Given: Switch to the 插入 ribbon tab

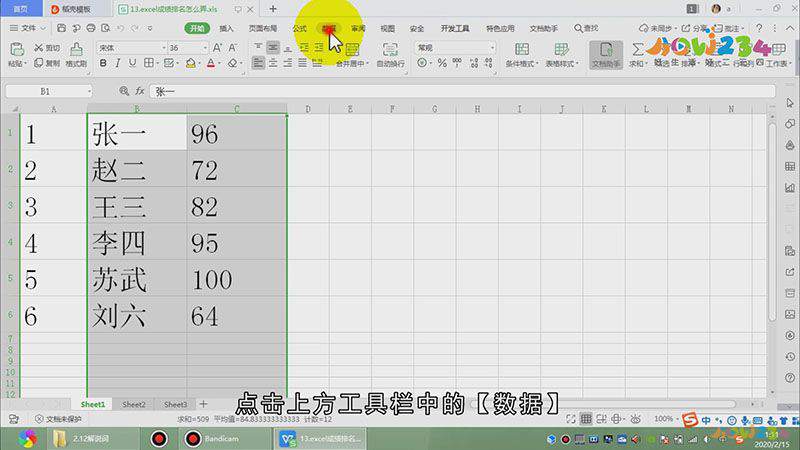Looking at the screenshot, I should point(226,29).
